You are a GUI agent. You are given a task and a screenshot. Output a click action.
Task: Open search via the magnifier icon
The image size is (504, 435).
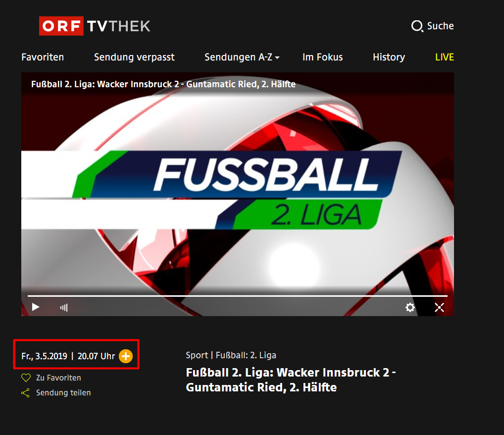click(x=417, y=26)
